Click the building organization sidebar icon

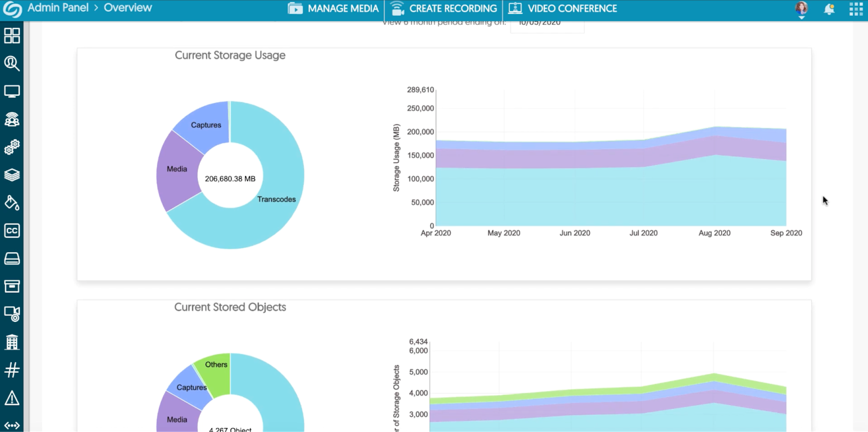point(12,342)
